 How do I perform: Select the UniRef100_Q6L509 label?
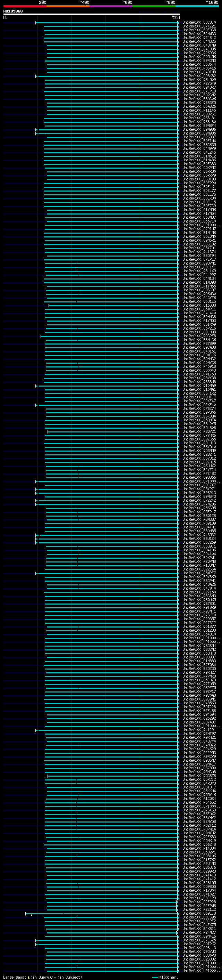point(199,80)
